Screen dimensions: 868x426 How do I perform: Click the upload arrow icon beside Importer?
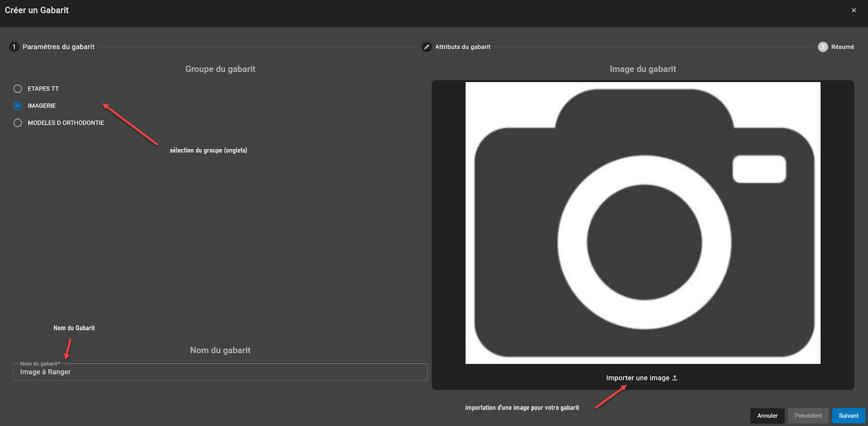coord(675,378)
